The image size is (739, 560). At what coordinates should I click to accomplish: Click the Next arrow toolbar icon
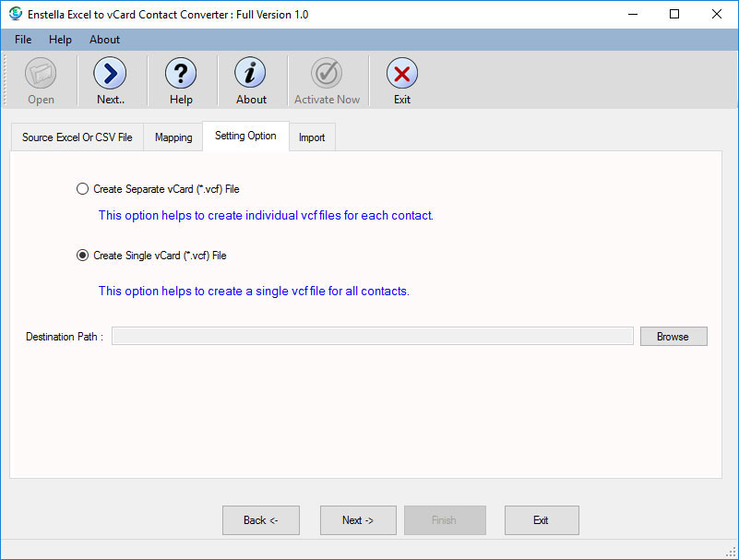(x=110, y=74)
